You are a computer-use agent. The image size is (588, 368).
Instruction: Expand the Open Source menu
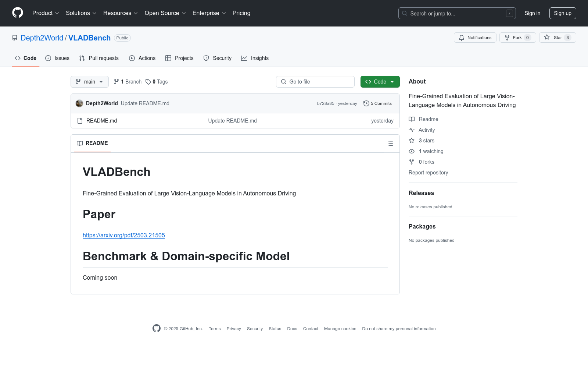(165, 13)
